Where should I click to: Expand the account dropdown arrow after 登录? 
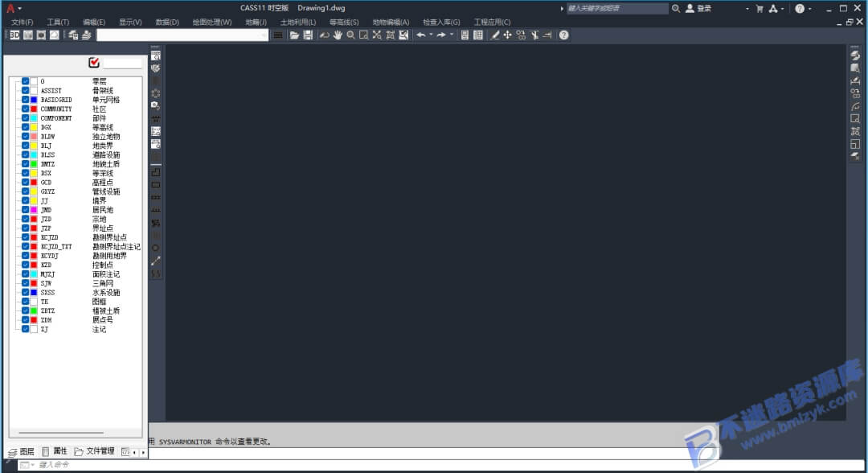click(747, 8)
